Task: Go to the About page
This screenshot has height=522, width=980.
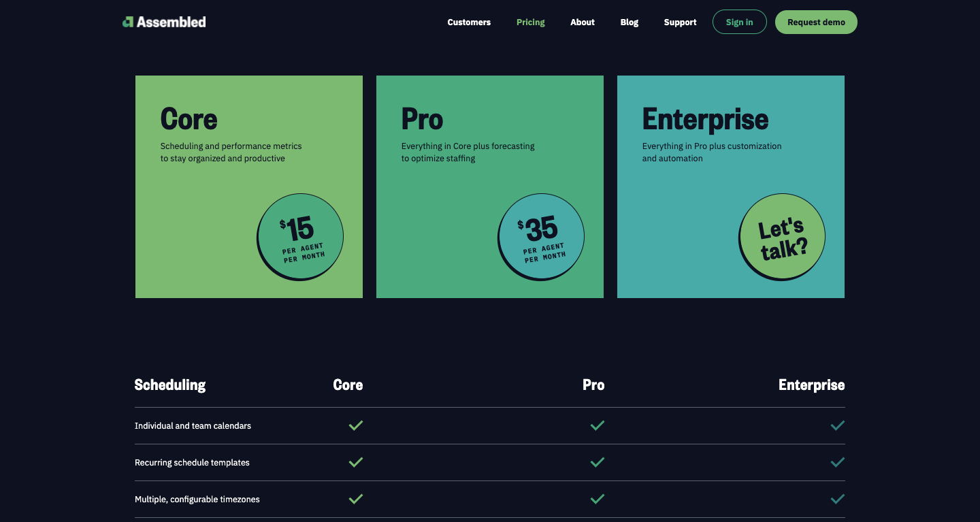Action: [583, 22]
